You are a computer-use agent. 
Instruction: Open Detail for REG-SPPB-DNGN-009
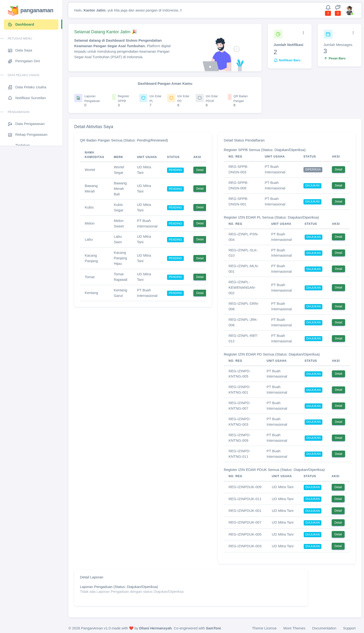tap(338, 186)
